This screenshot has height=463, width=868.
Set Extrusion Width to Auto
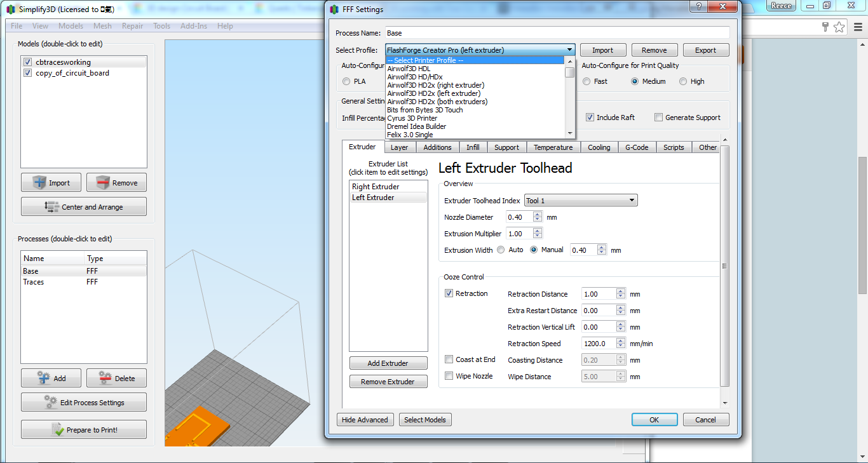[501, 250]
